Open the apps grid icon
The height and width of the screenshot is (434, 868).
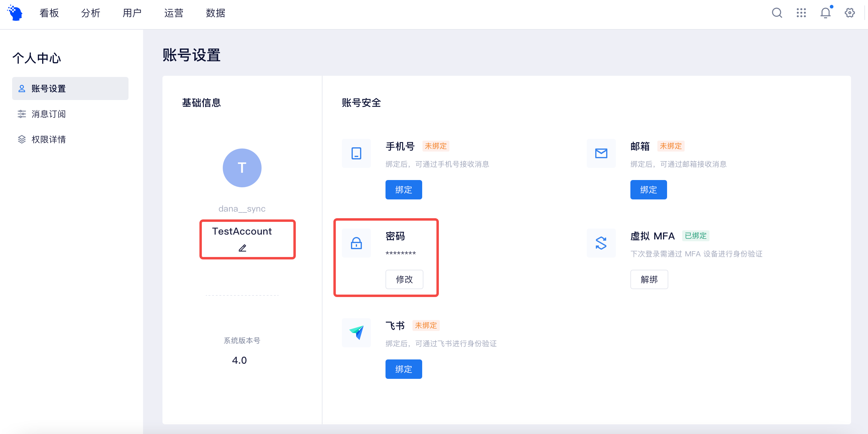801,13
